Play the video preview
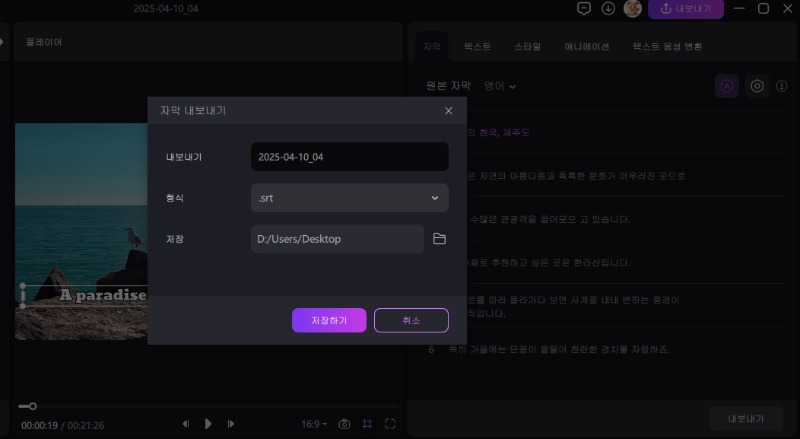The height and width of the screenshot is (439, 800). click(208, 424)
